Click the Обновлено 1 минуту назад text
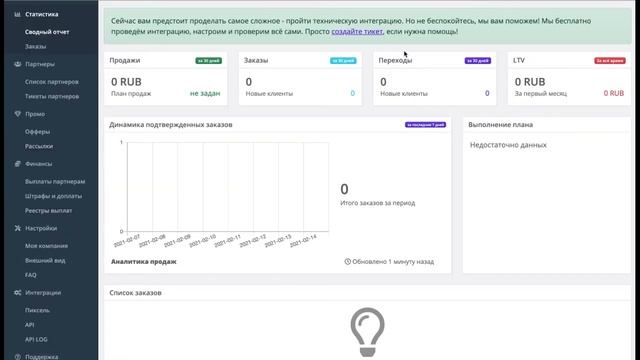 393,262
